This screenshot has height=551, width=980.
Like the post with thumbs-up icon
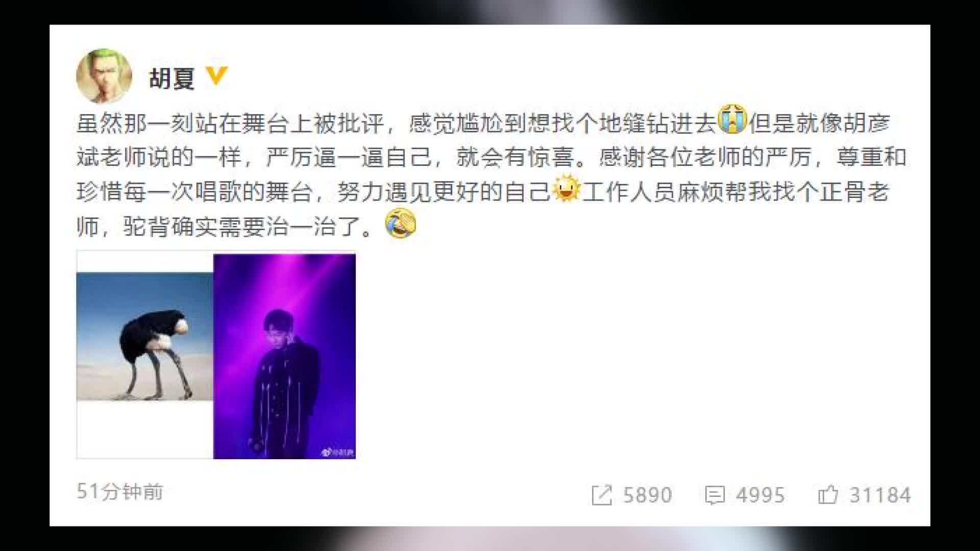[x=828, y=495]
